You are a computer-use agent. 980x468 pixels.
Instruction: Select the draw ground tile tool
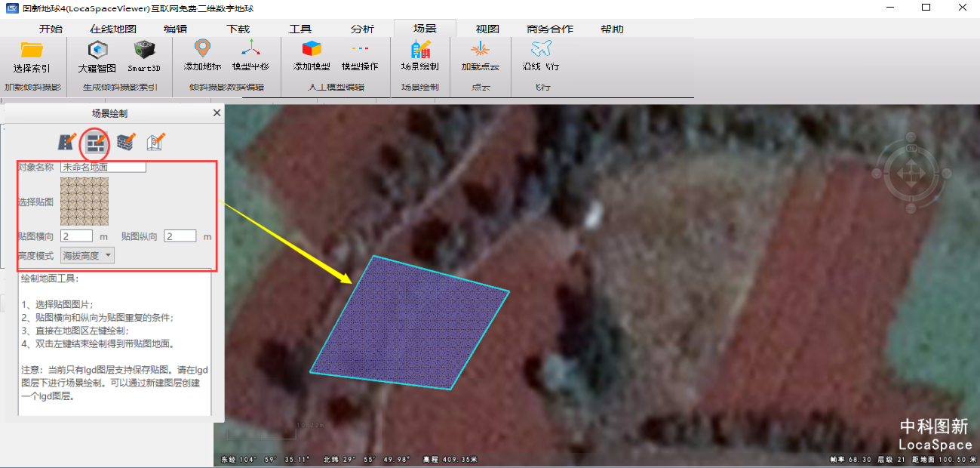click(95, 141)
